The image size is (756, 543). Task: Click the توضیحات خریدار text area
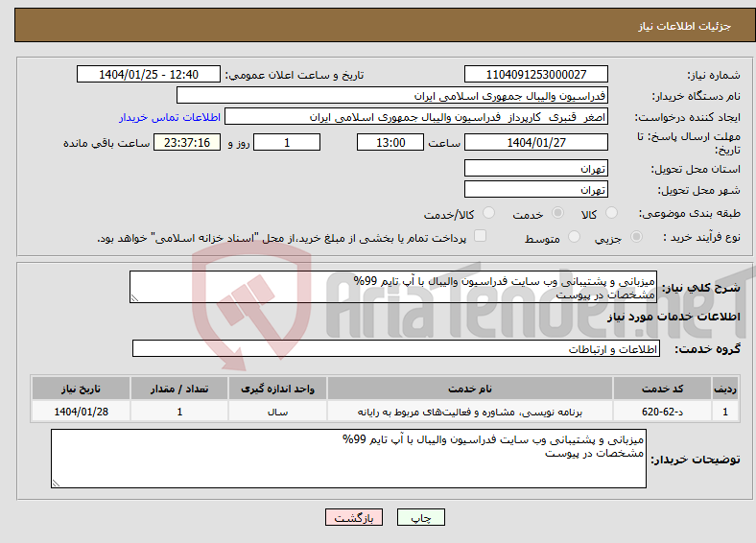[348, 459]
